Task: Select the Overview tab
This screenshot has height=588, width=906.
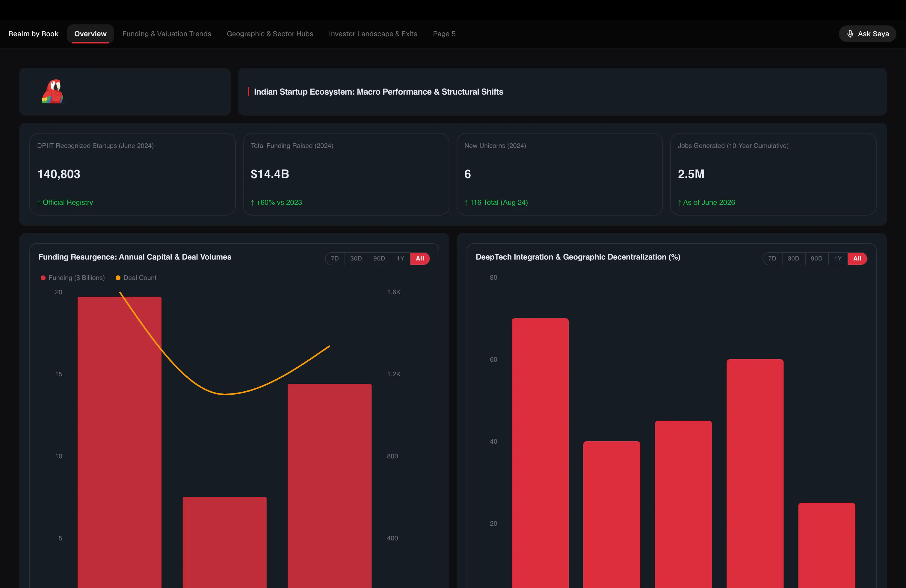Action: tap(90, 34)
